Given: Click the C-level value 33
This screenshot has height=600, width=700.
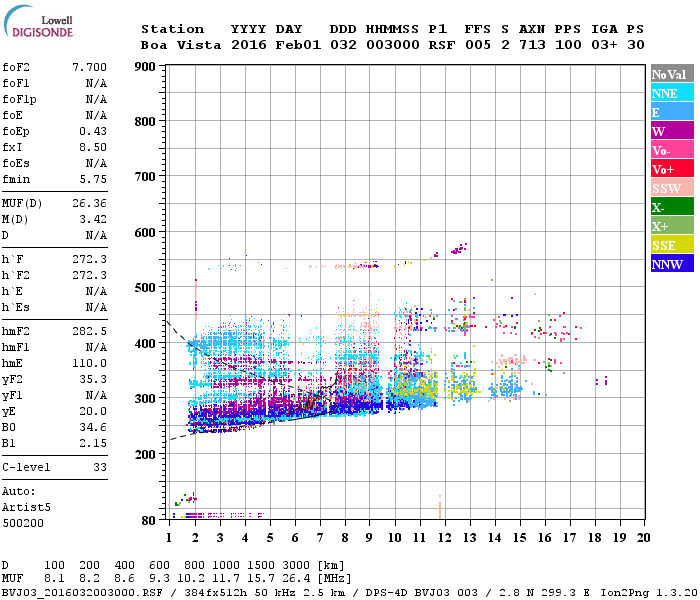Looking at the screenshot, I should click(x=100, y=467).
